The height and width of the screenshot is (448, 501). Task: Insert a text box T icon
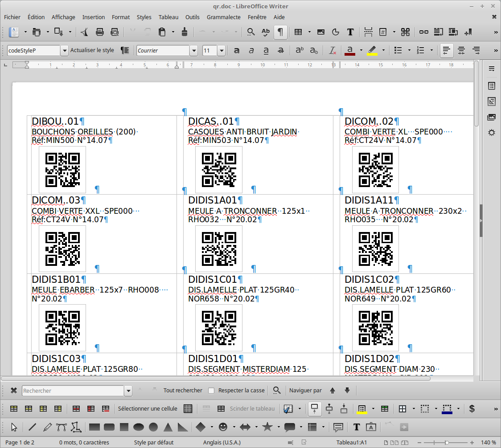pyautogui.click(x=350, y=32)
